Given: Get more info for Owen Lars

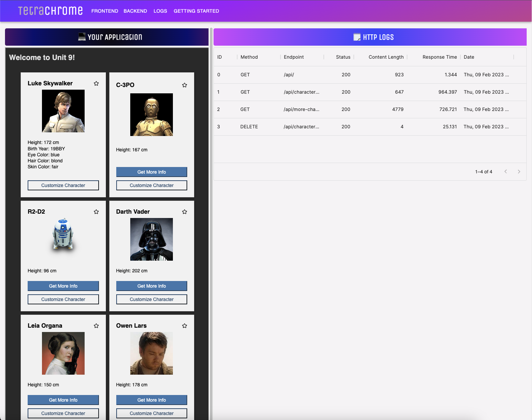Looking at the screenshot, I should [x=152, y=400].
